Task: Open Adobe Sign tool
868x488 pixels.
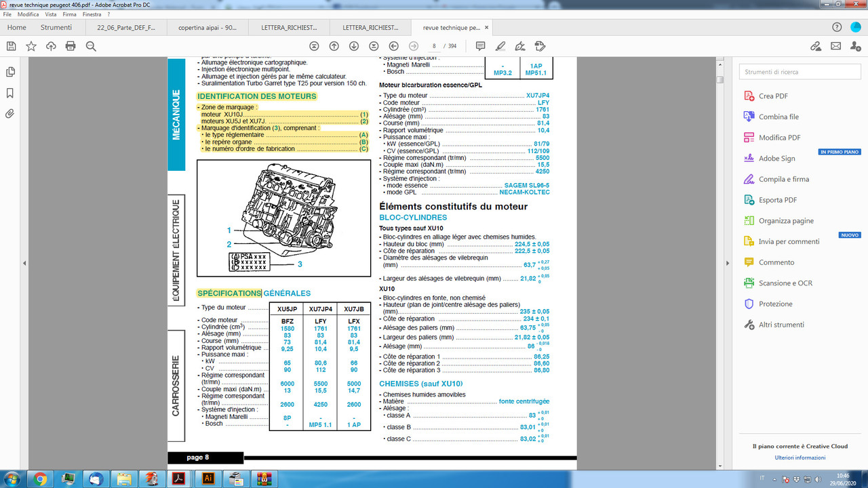Action: [x=776, y=159]
